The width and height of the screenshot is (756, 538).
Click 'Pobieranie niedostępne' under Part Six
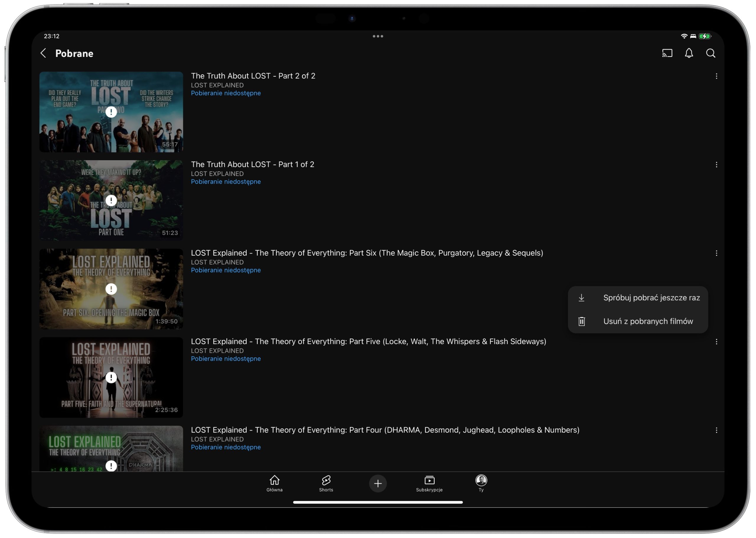pyautogui.click(x=226, y=270)
